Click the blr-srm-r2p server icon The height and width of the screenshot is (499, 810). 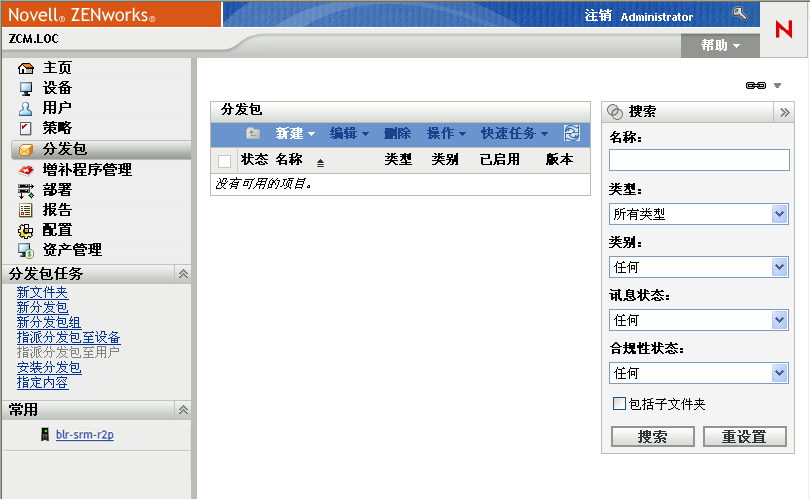point(45,434)
